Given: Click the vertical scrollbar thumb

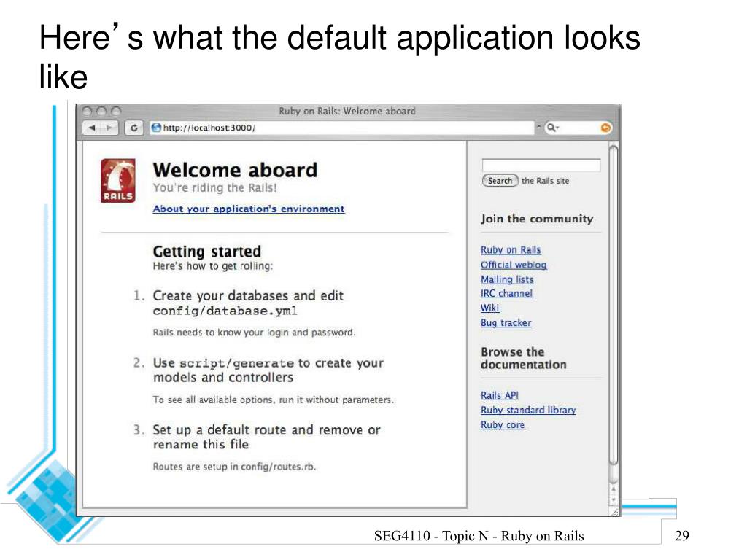Looking at the screenshot, I should (614, 305).
